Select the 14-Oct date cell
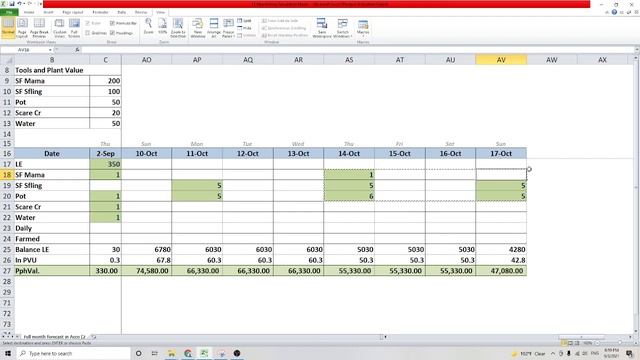 pyautogui.click(x=349, y=153)
